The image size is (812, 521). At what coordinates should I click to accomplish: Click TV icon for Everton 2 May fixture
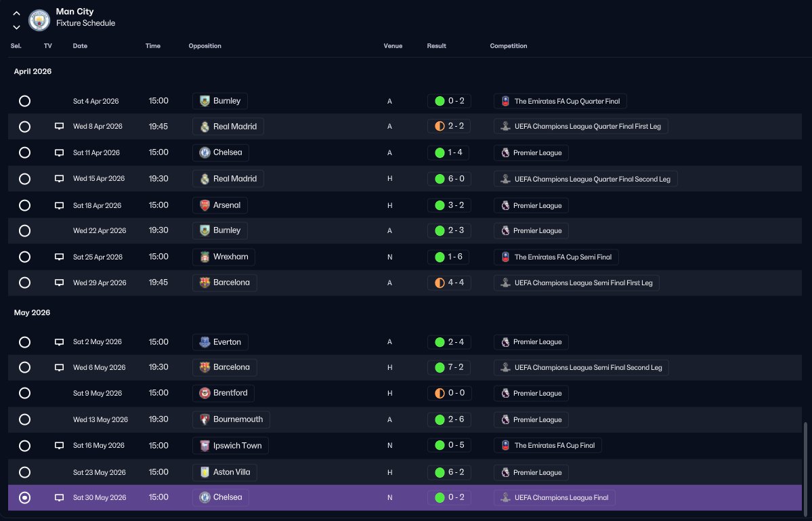[59, 342]
